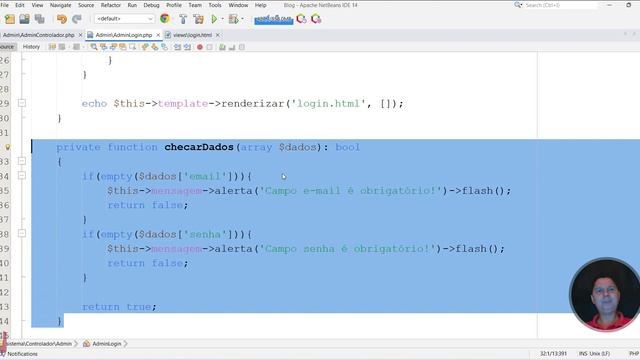The width and height of the screenshot is (640, 360).
Task: Open the Source menu
Action: (x=86, y=5)
